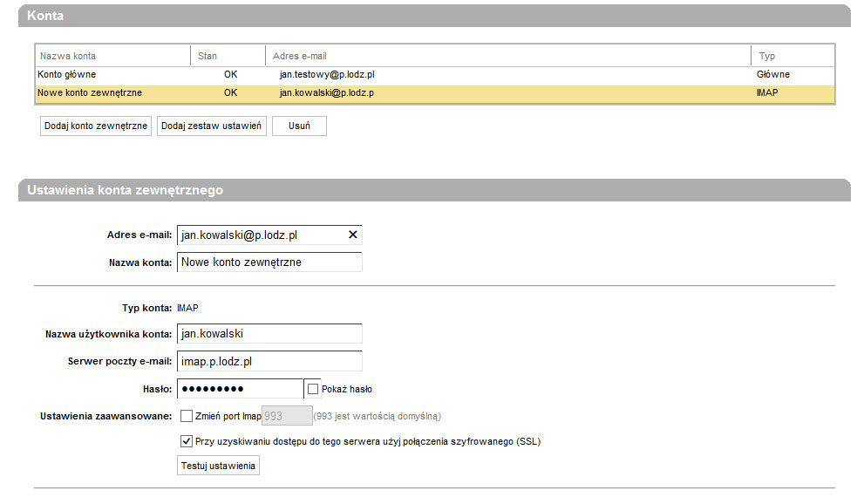Edit the Nazwa użytkownika konta field
The height and width of the screenshot is (504, 857).
coord(269,334)
